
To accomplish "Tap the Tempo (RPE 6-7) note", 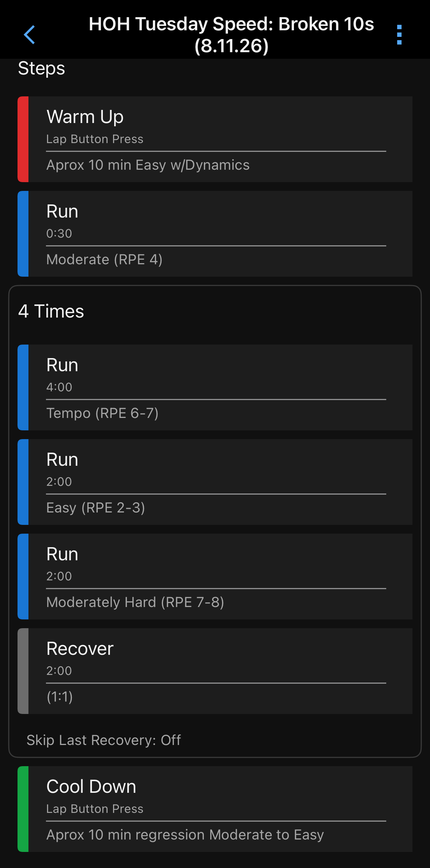I will tap(102, 413).
